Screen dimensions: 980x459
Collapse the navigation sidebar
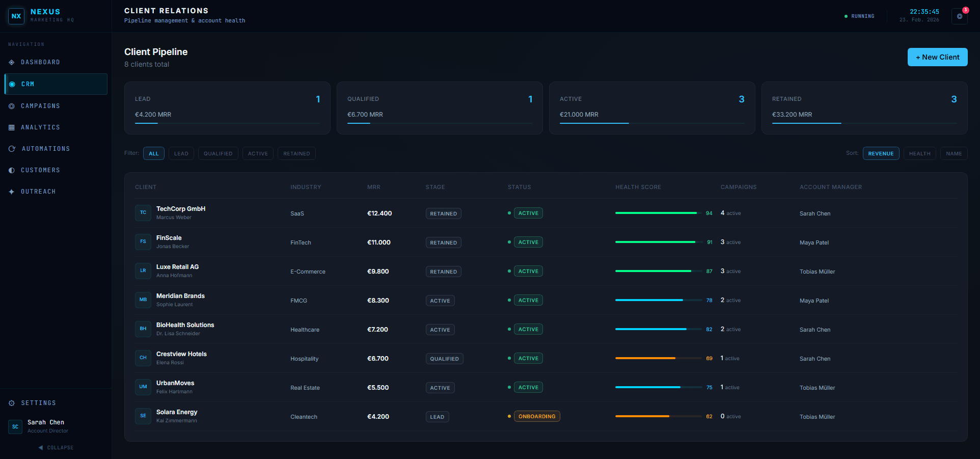56,447
